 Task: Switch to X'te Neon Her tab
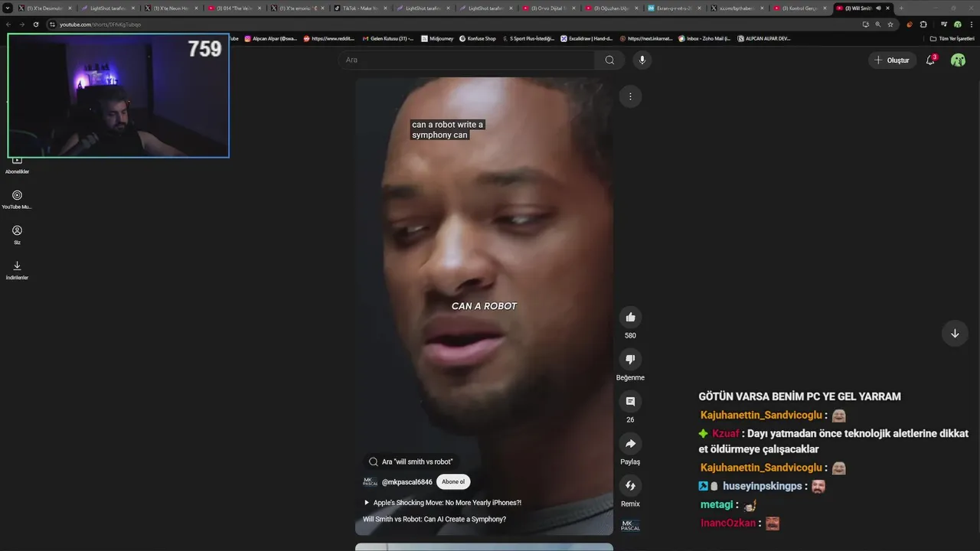point(170,8)
